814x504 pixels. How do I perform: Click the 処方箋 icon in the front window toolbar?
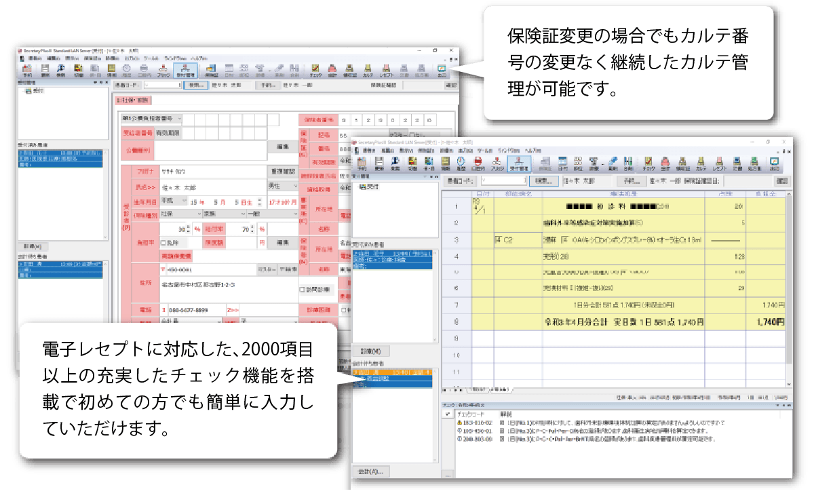(754, 165)
